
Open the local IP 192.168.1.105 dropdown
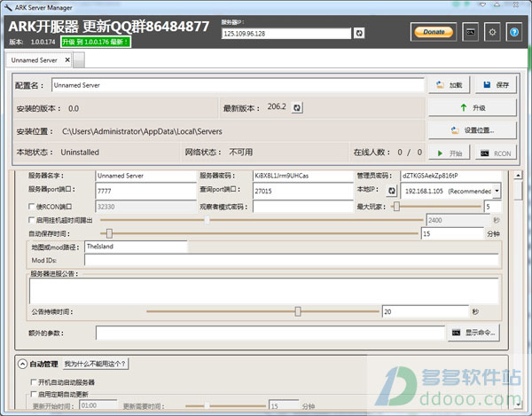pyautogui.click(x=497, y=191)
